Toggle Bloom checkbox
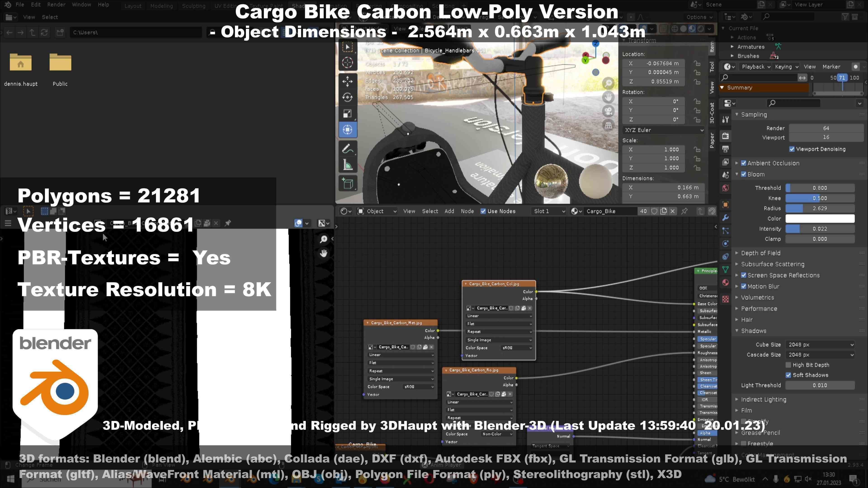 744,174
